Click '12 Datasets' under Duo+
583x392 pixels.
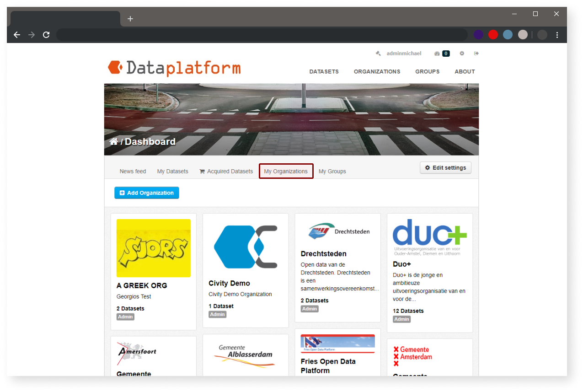pos(408,311)
